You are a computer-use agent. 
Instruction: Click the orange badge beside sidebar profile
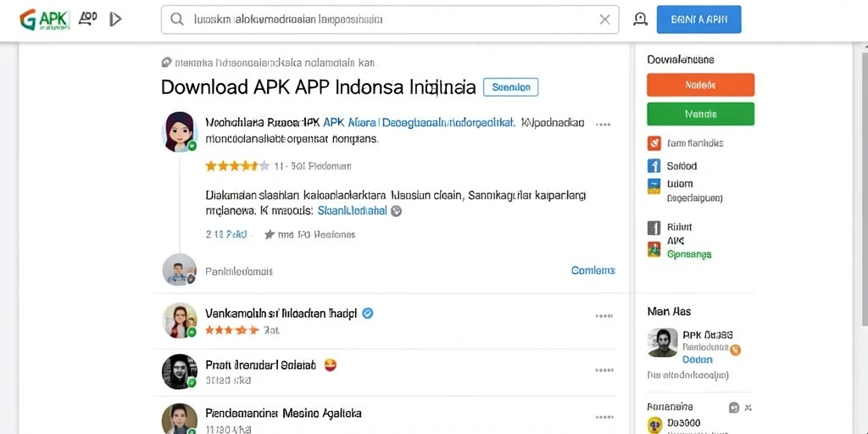tap(735, 350)
